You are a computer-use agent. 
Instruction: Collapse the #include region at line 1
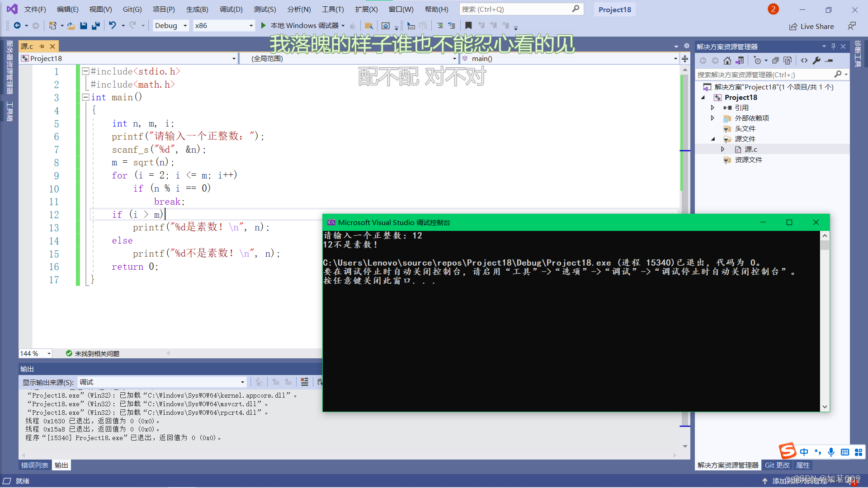[x=85, y=71]
